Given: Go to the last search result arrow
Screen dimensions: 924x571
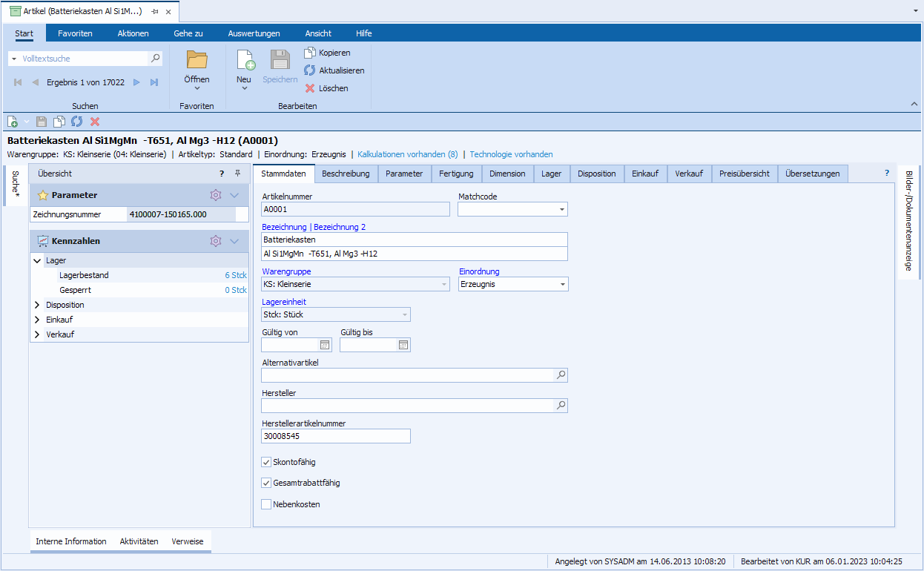Looking at the screenshot, I should [x=154, y=82].
